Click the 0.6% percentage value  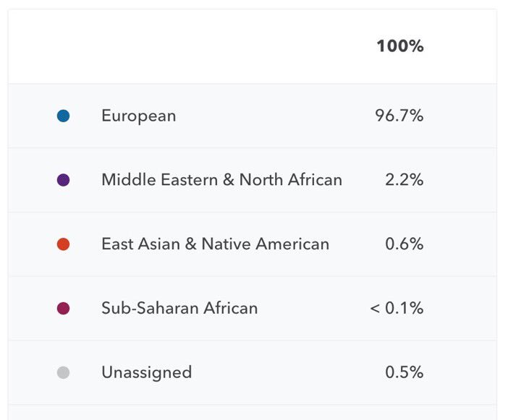coord(404,244)
